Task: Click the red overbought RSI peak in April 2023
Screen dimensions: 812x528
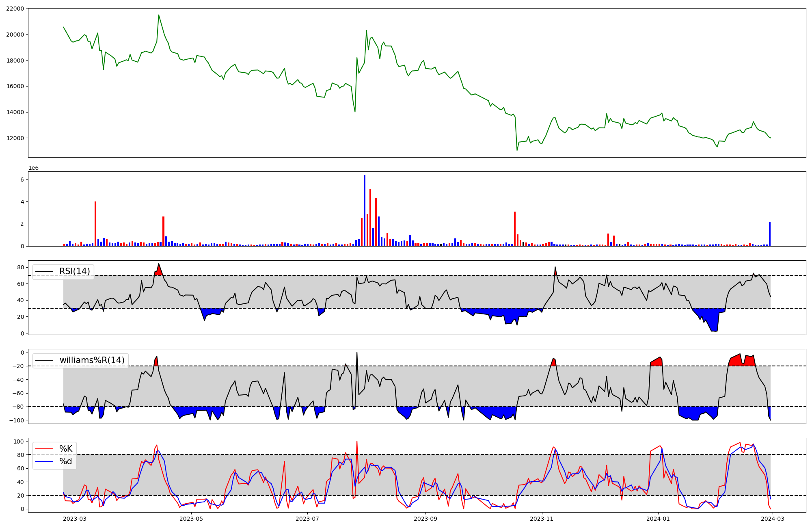Action: point(158,271)
